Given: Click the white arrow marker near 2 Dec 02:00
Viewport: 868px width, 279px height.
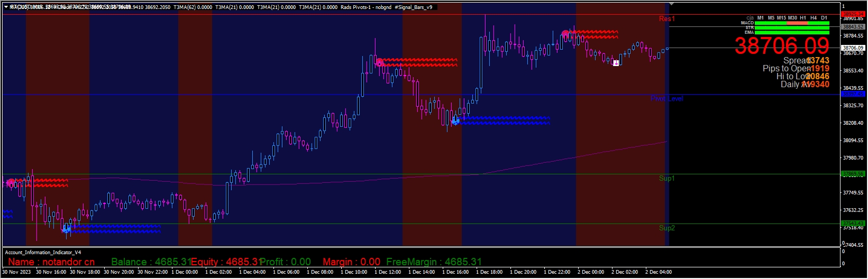Looking at the screenshot, I should point(616,62).
